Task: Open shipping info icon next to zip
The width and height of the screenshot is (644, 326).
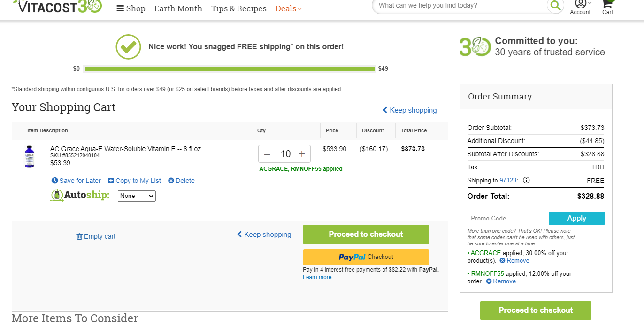Action: pos(526,180)
